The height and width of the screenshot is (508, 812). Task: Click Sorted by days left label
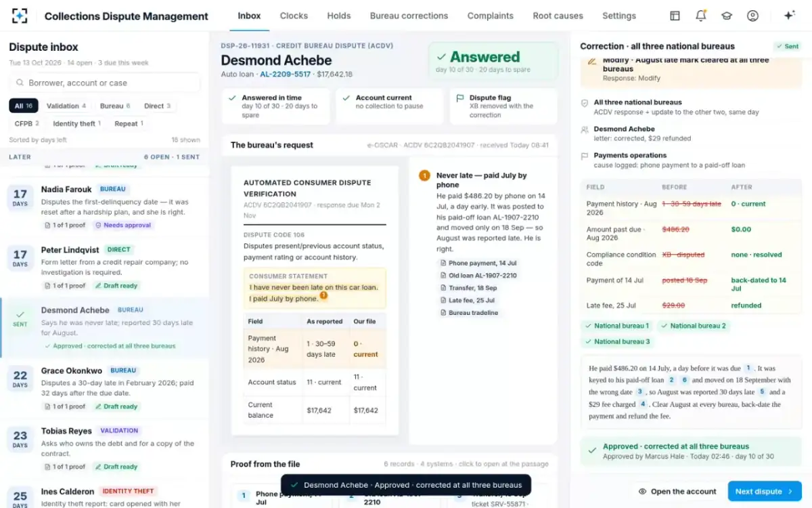coord(38,140)
